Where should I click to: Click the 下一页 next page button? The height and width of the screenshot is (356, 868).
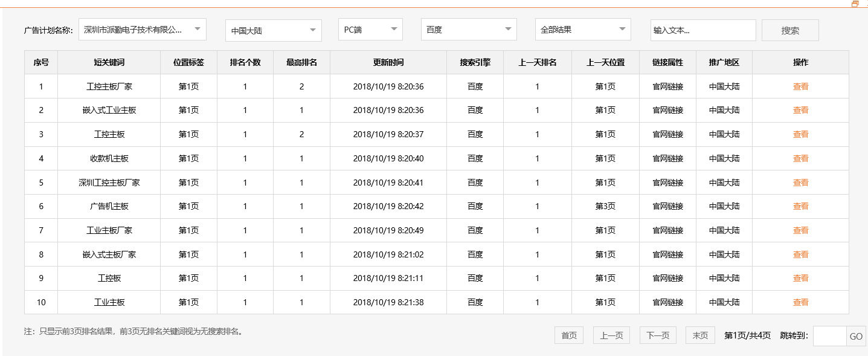[x=657, y=335]
